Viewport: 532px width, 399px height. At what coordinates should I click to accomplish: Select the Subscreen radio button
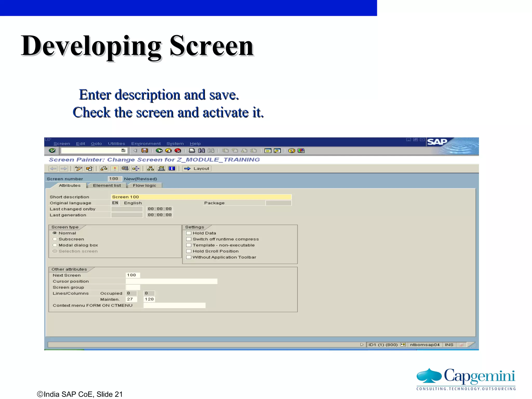(x=55, y=239)
